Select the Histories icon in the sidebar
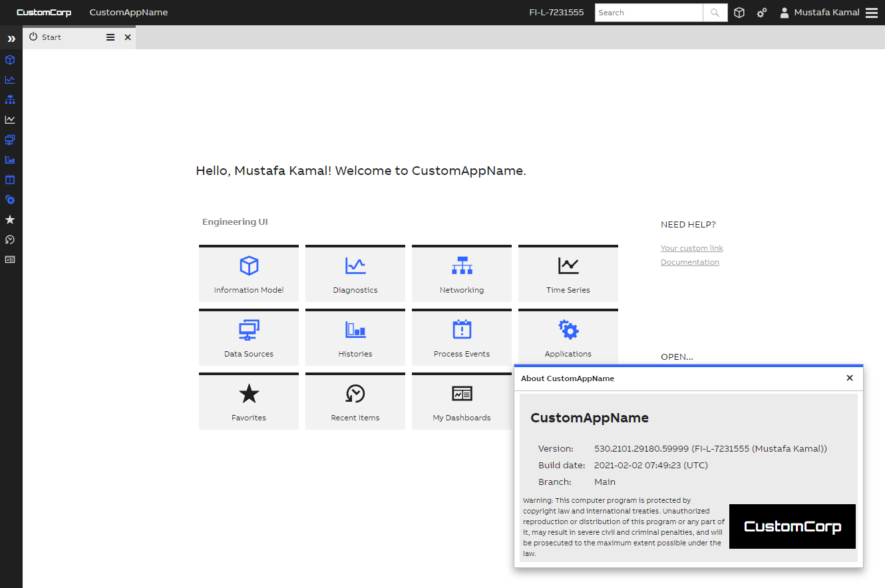This screenshot has height=588, width=885. coord(9,160)
